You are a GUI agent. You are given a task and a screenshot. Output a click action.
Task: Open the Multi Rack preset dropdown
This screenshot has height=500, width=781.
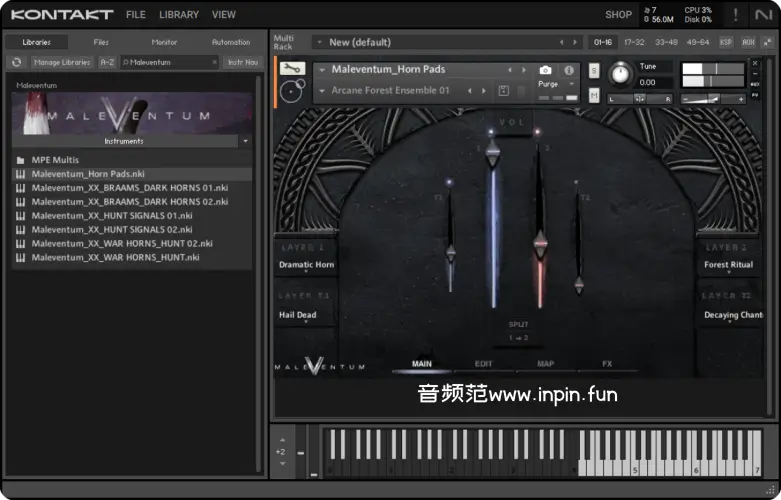pos(319,42)
